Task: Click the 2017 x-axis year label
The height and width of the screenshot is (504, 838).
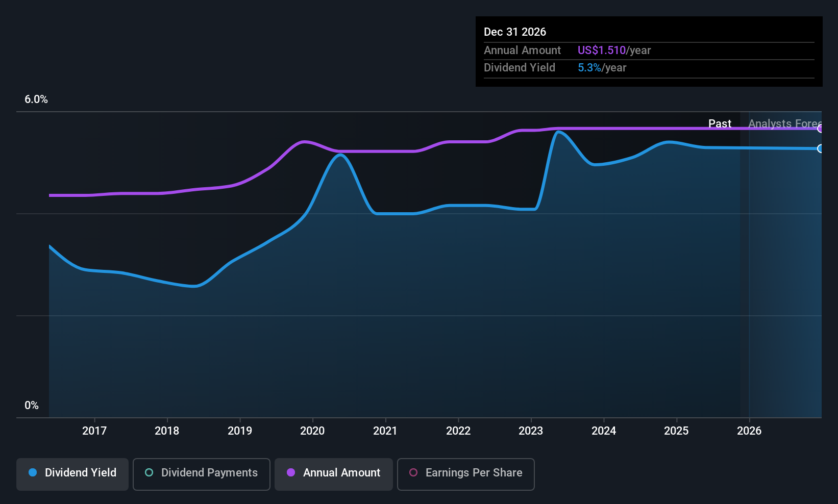Action: coord(94,431)
